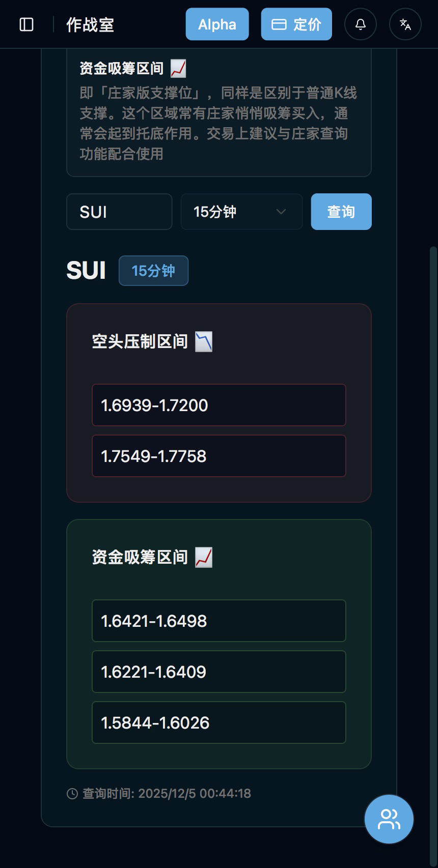Open notifications bell icon
The image size is (438, 868).
click(x=361, y=24)
